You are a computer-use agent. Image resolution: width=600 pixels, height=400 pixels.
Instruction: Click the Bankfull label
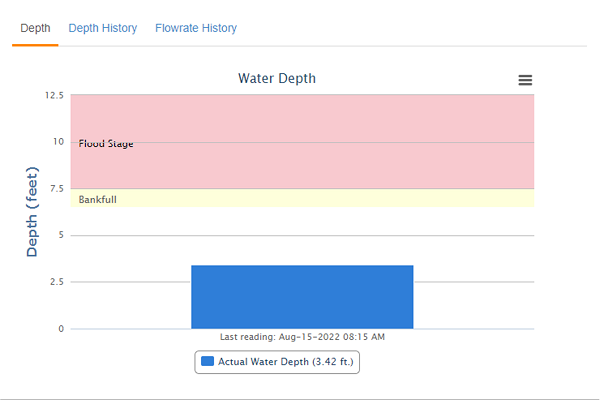point(98,200)
